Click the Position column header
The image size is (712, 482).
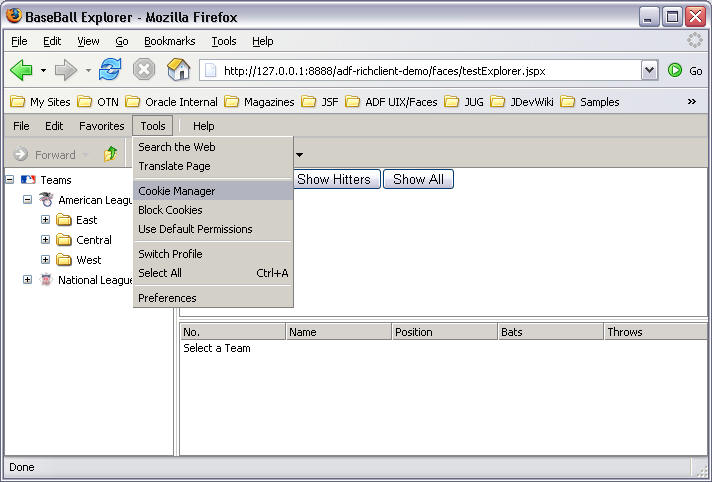point(445,332)
